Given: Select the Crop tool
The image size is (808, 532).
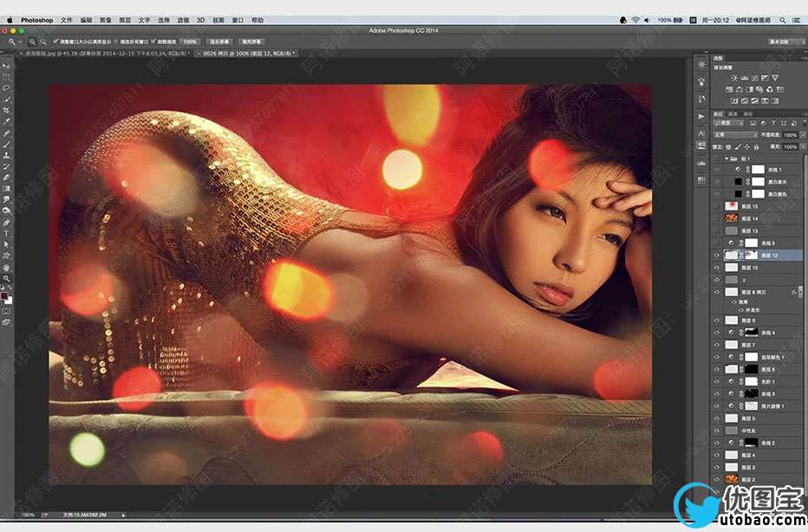Looking at the screenshot, I should [x=7, y=111].
